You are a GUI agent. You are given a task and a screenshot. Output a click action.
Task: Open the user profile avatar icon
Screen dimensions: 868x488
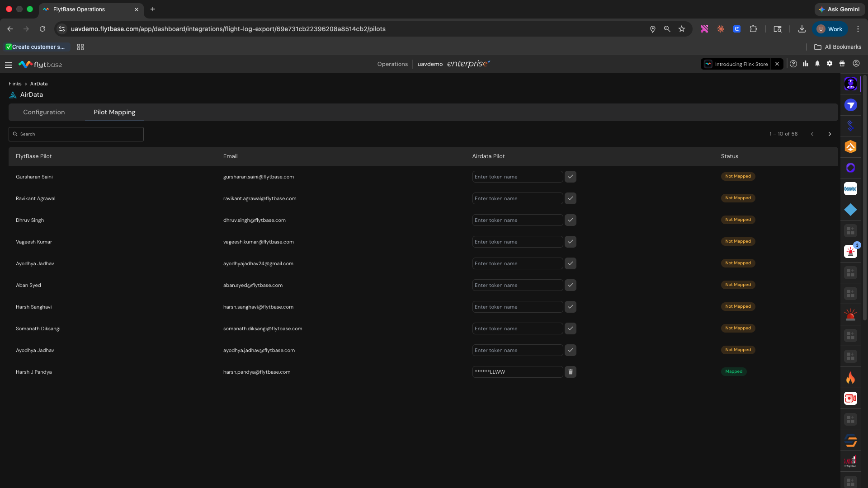point(856,64)
